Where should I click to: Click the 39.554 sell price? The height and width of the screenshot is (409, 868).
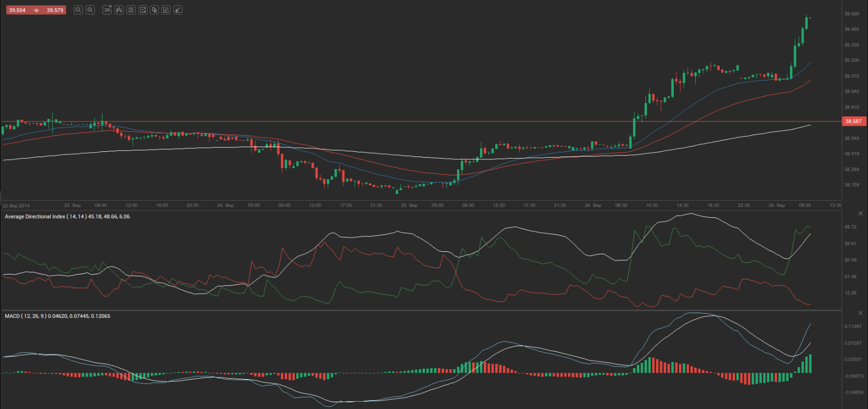(17, 10)
